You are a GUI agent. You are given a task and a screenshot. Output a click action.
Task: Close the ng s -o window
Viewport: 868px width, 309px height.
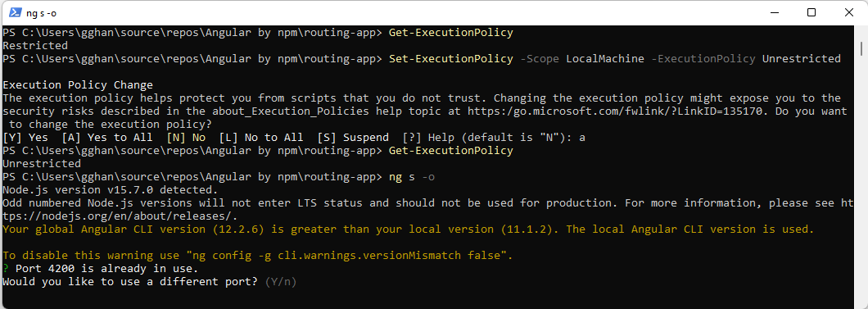point(848,13)
